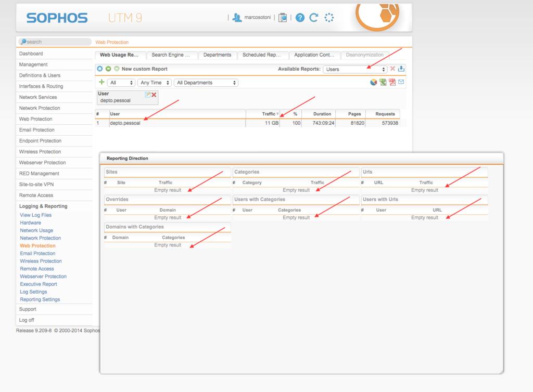Open Hardware reporting link
The width and height of the screenshot is (533, 392).
coord(30,223)
